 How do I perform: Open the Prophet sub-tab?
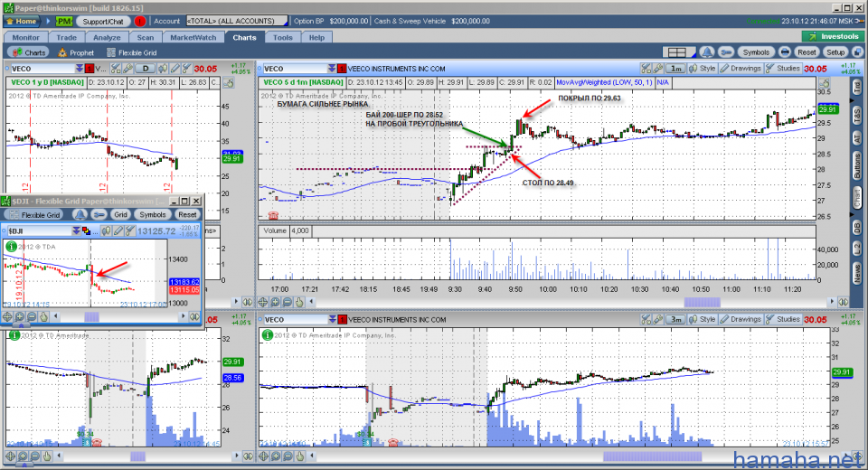pyautogui.click(x=76, y=52)
